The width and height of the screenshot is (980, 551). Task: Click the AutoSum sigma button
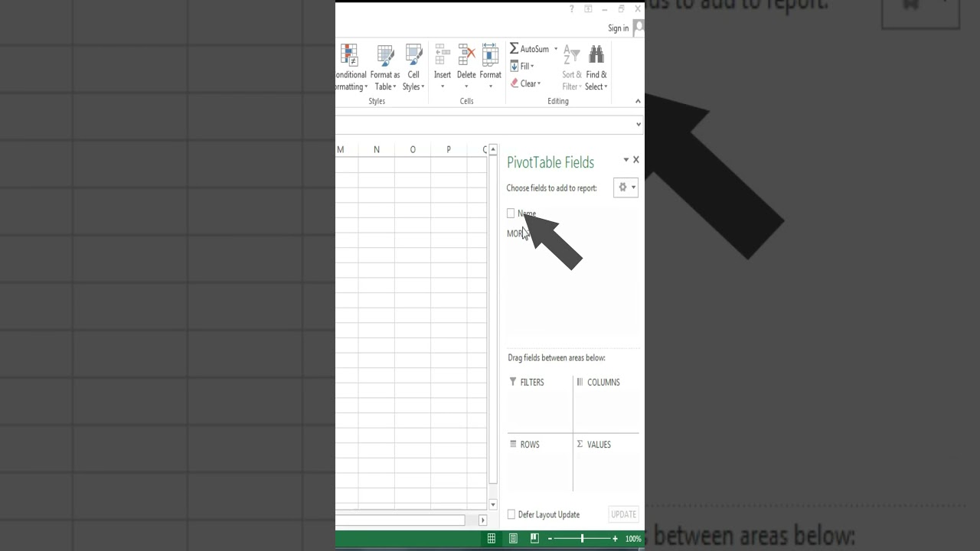click(x=529, y=49)
